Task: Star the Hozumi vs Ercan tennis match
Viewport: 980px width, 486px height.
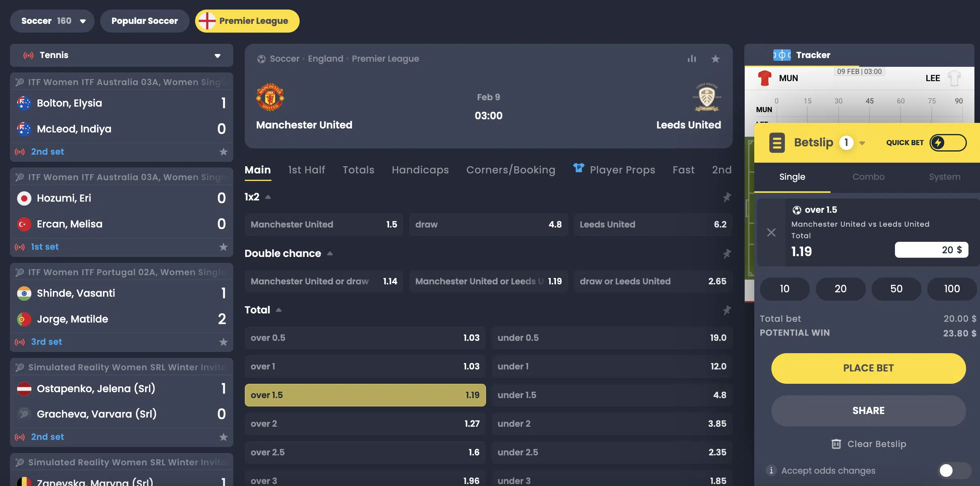Action: coord(223,247)
